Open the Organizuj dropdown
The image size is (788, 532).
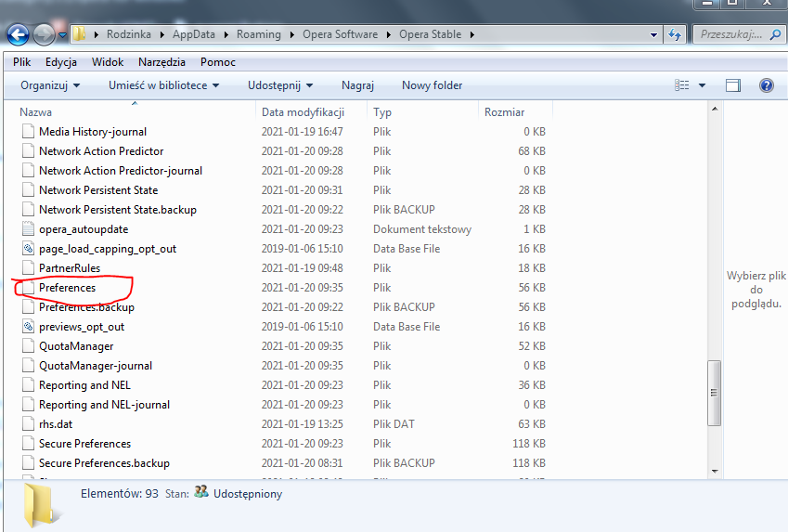tap(50, 85)
